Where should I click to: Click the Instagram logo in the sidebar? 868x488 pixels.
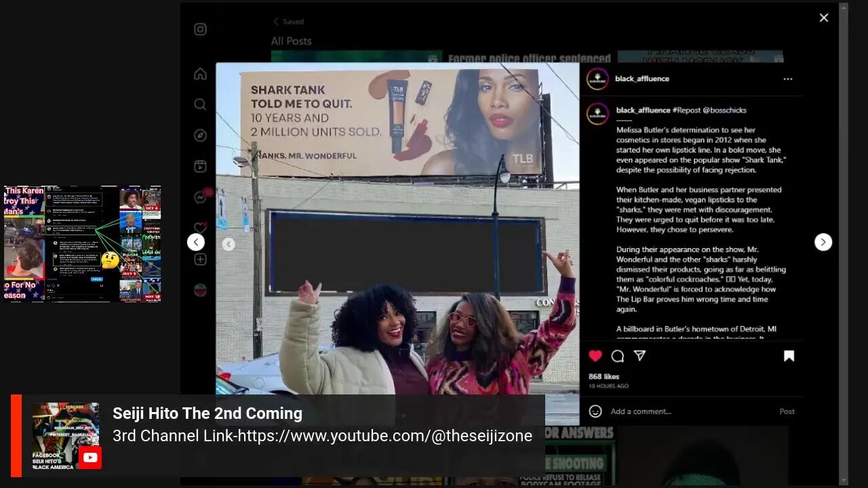(x=200, y=29)
